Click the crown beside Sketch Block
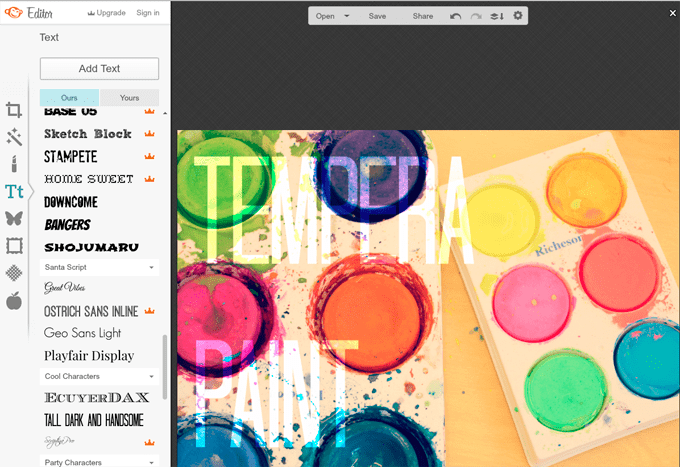Screen dimensions: 680x467 click(x=150, y=134)
